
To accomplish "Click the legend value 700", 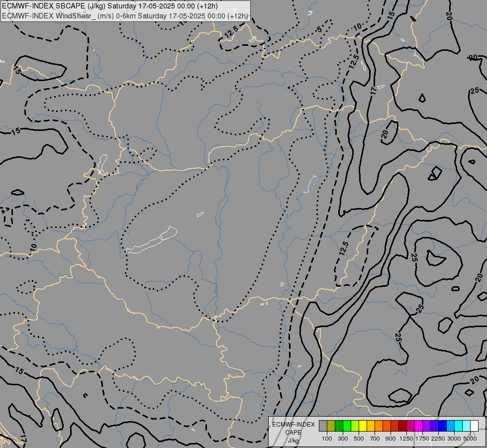I will pyautogui.click(x=375, y=439).
